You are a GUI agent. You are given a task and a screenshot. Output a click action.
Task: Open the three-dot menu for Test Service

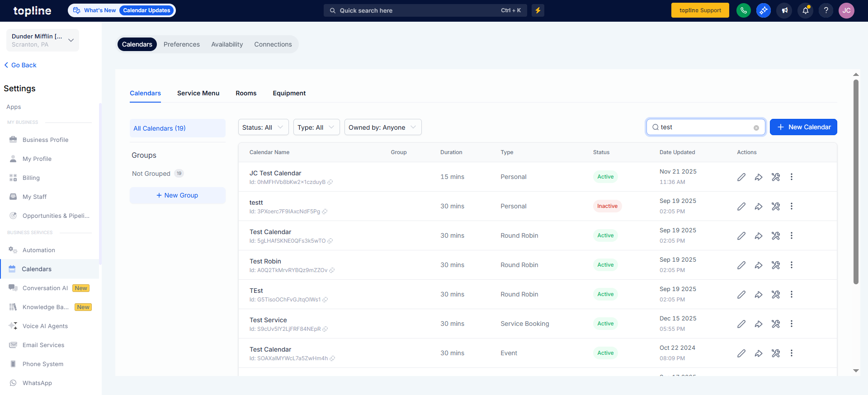click(x=792, y=324)
